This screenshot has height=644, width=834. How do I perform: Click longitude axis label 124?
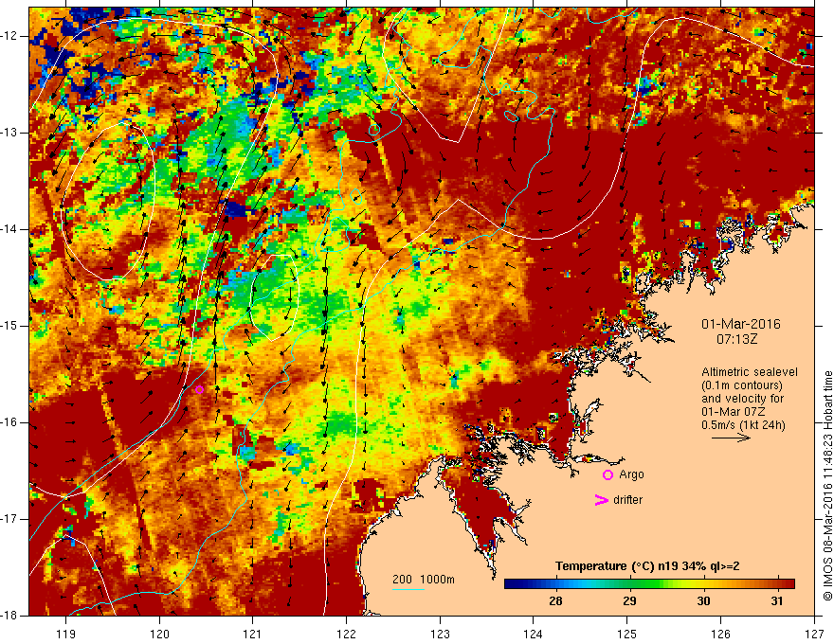point(534,634)
